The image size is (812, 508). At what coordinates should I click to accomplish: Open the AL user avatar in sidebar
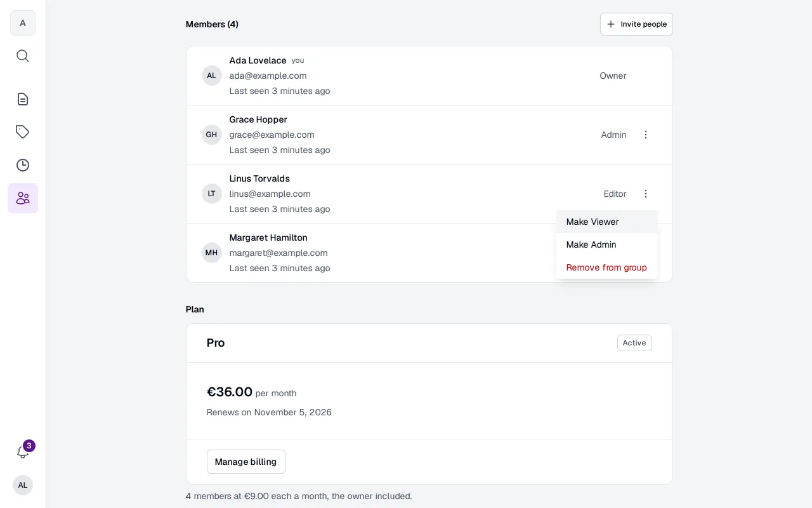point(23,485)
